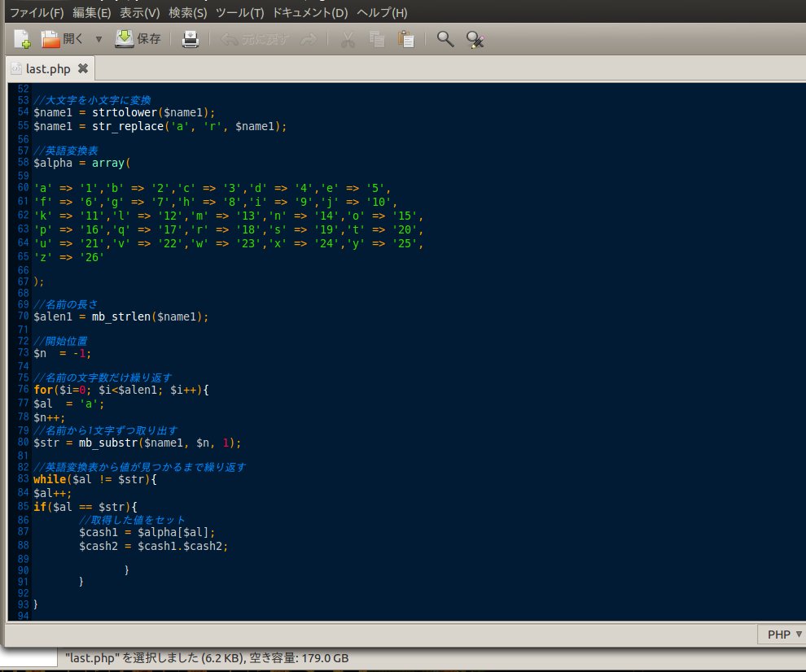Click the strtolower function on line 54
Image resolution: width=806 pixels, height=672 pixels.
pyautogui.click(x=125, y=112)
